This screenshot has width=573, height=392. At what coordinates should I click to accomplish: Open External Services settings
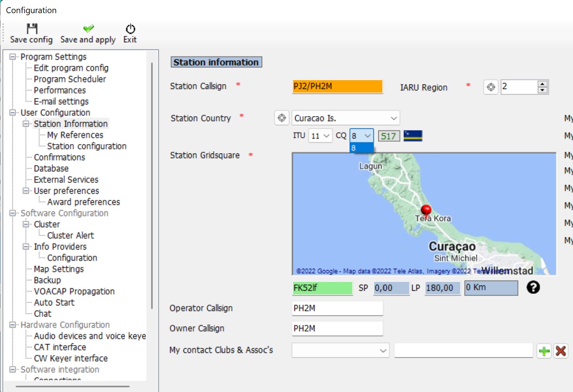tap(66, 179)
